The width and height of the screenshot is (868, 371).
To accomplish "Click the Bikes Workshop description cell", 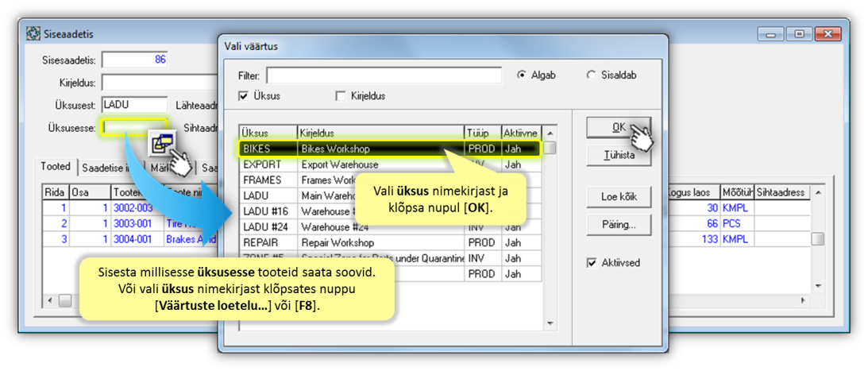I will tap(381, 149).
